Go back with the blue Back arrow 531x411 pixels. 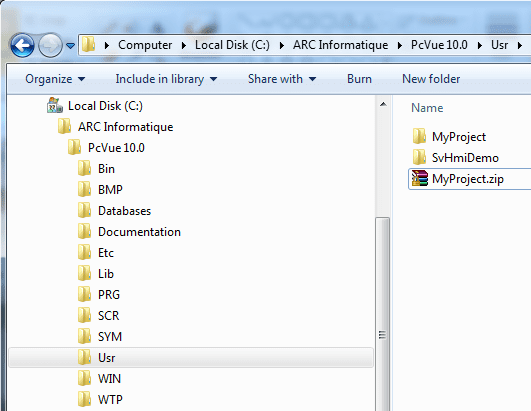(x=22, y=45)
